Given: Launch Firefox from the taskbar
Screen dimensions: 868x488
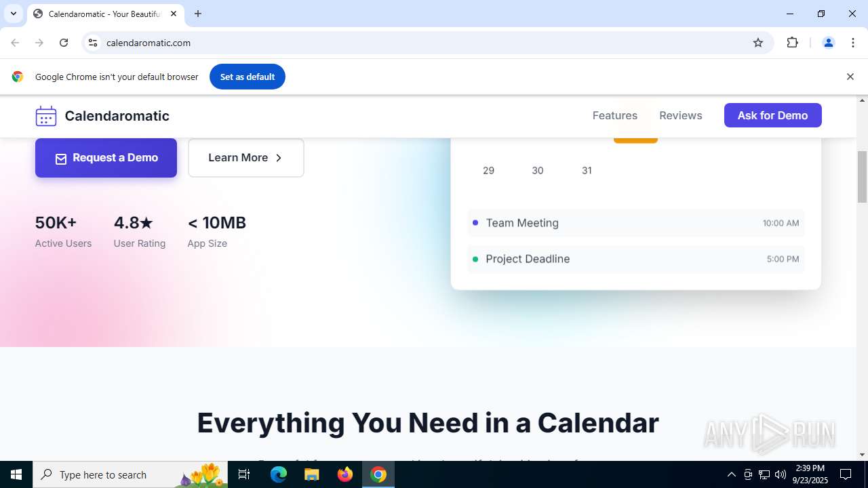Looking at the screenshot, I should (345, 474).
